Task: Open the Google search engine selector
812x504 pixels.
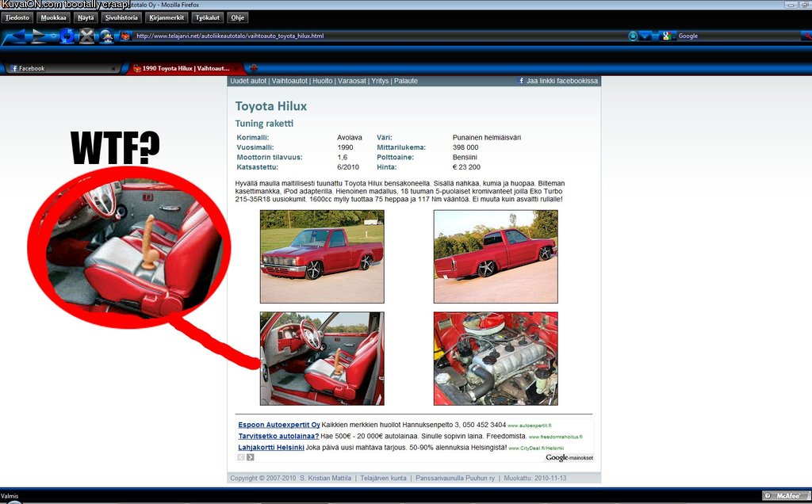Action: [x=668, y=36]
